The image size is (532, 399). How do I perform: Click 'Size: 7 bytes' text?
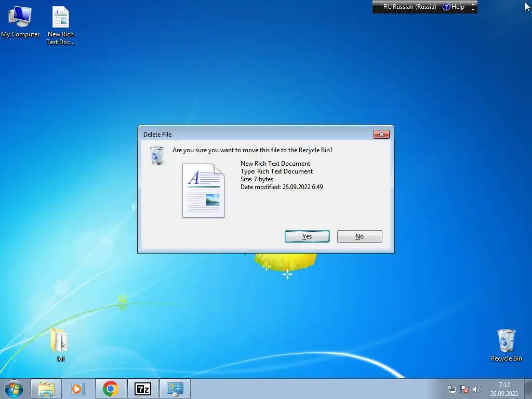(x=257, y=179)
